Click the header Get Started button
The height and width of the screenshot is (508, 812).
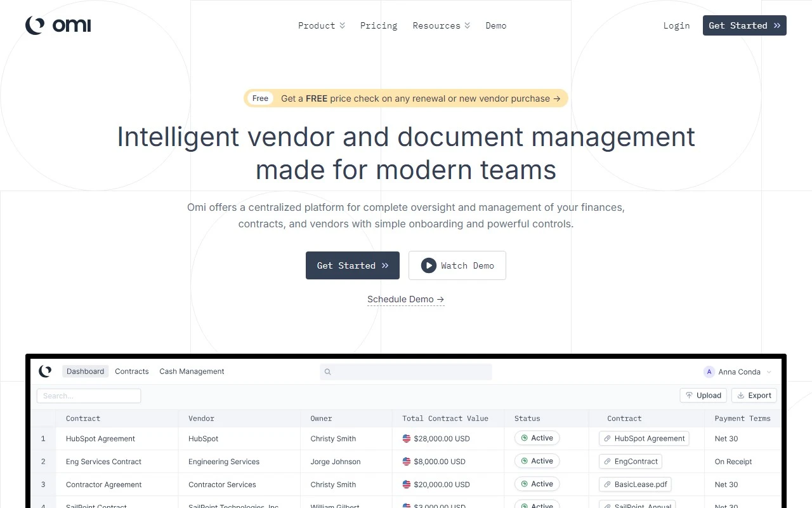[745, 25]
